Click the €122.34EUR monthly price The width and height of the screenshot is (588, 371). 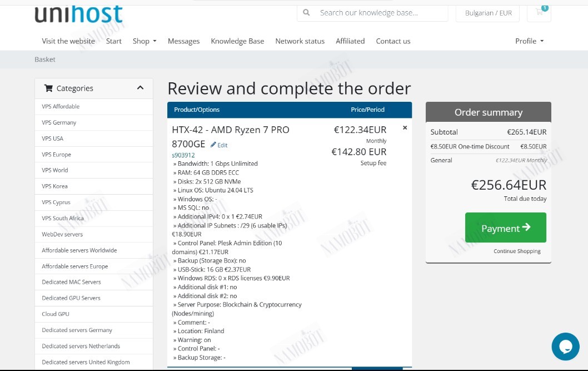[360, 130]
